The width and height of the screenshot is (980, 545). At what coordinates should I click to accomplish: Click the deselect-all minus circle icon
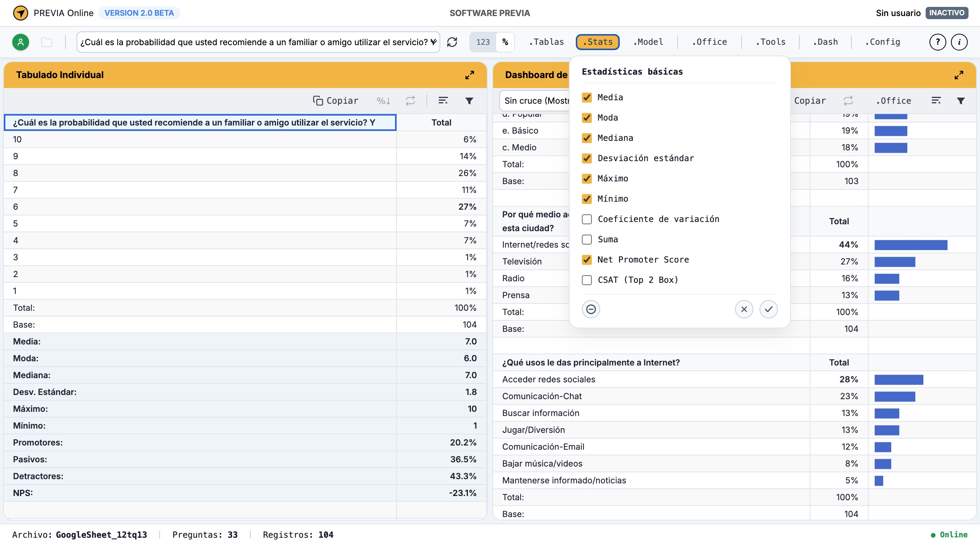pos(591,309)
